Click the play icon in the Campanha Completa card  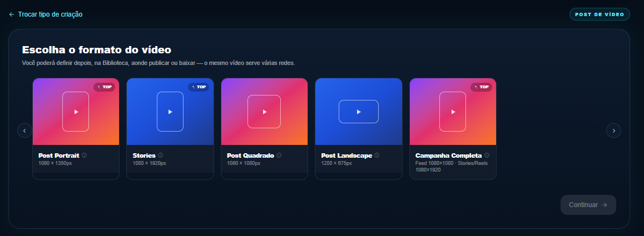453,112
